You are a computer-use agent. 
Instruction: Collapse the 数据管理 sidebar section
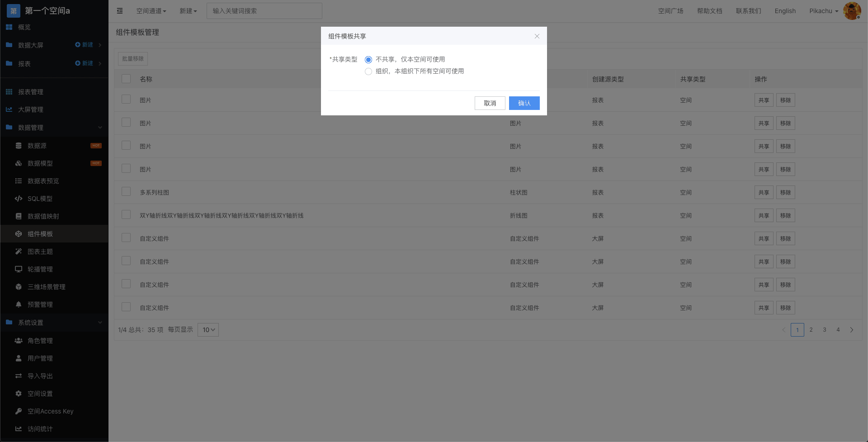100,128
